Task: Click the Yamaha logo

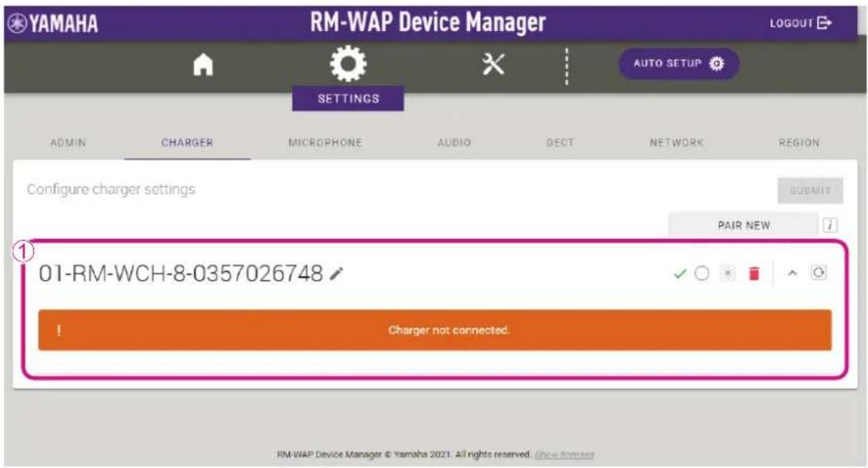Action: point(53,23)
